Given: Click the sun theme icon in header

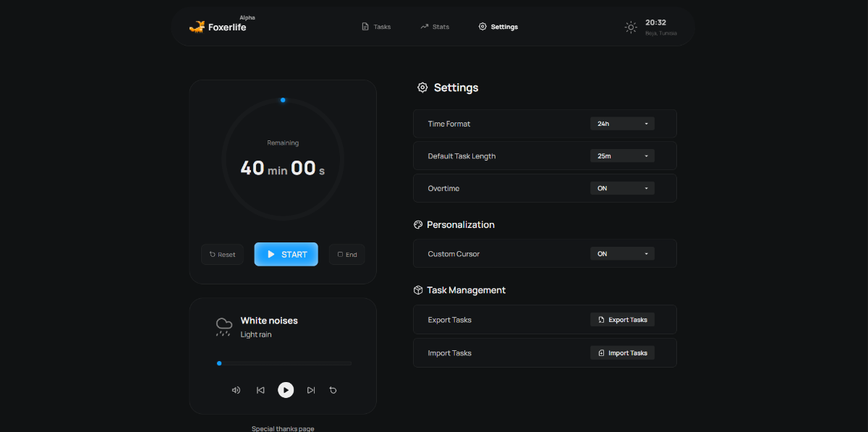Looking at the screenshot, I should [631, 27].
